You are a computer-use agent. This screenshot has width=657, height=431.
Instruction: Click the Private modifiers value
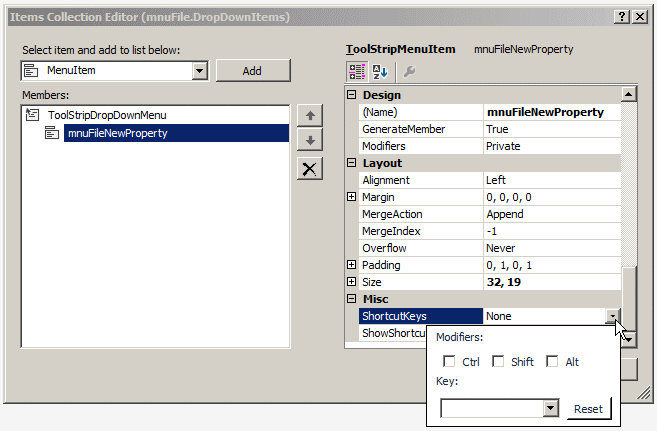(503, 146)
